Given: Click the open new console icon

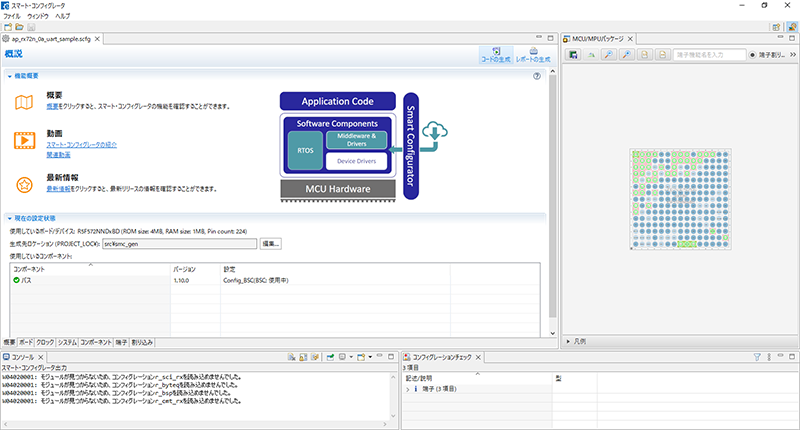Looking at the screenshot, I should tap(361, 357).
